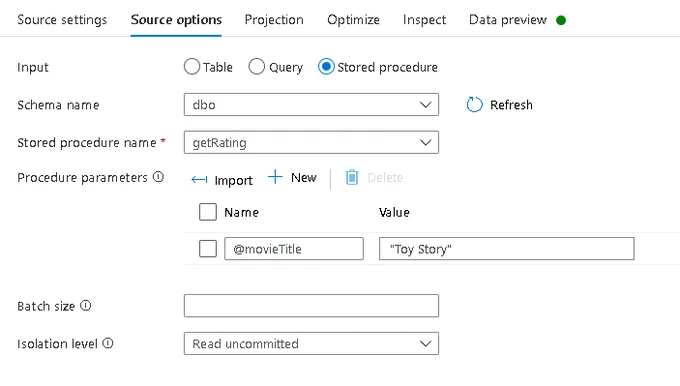This screenshot has width=680, height=386.
Task: Click the Name column header
Action: click(242, 212)
